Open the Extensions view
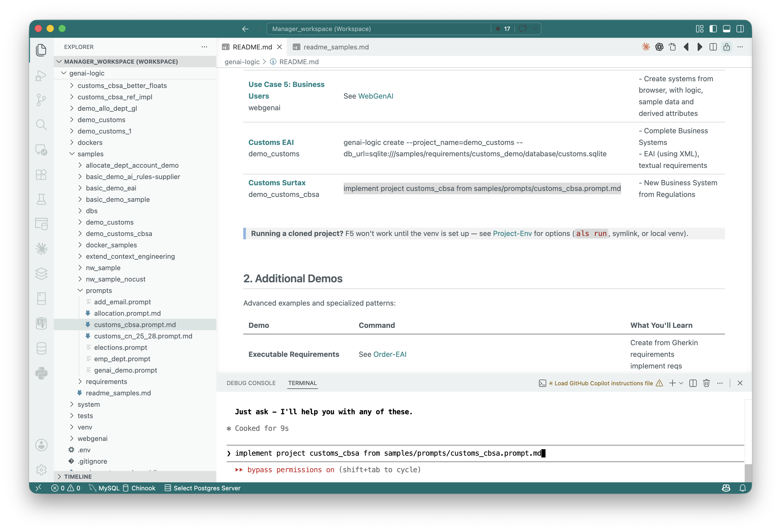Viewport: 781px width, 532px height. tap(41, 174)
